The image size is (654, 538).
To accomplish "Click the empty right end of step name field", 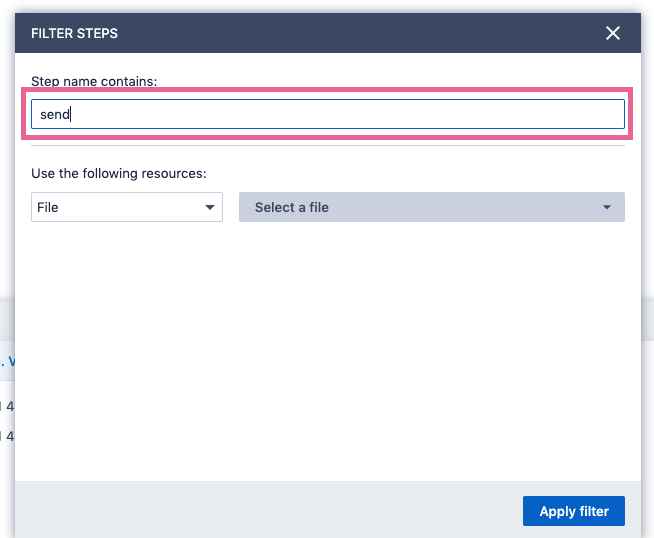I will tap(560, 114).
